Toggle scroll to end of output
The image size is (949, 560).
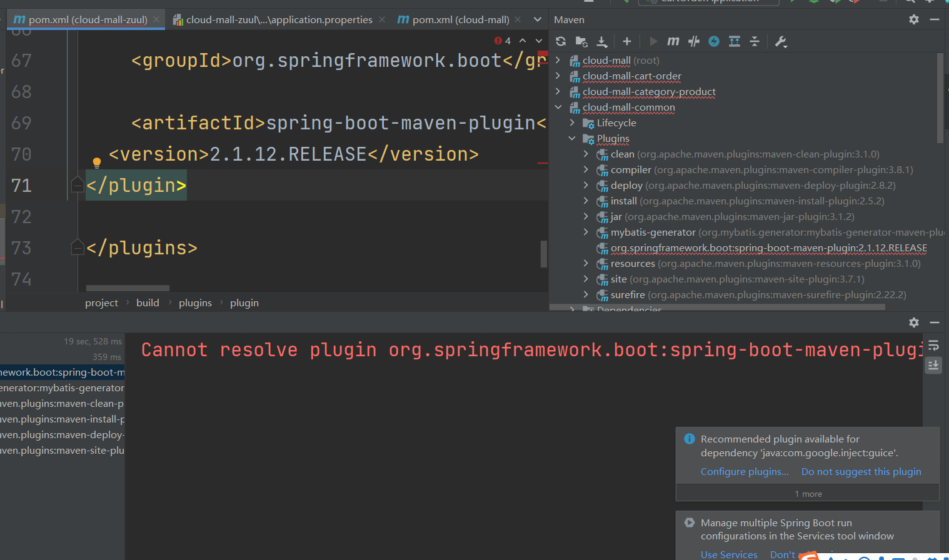coord(933,365)
